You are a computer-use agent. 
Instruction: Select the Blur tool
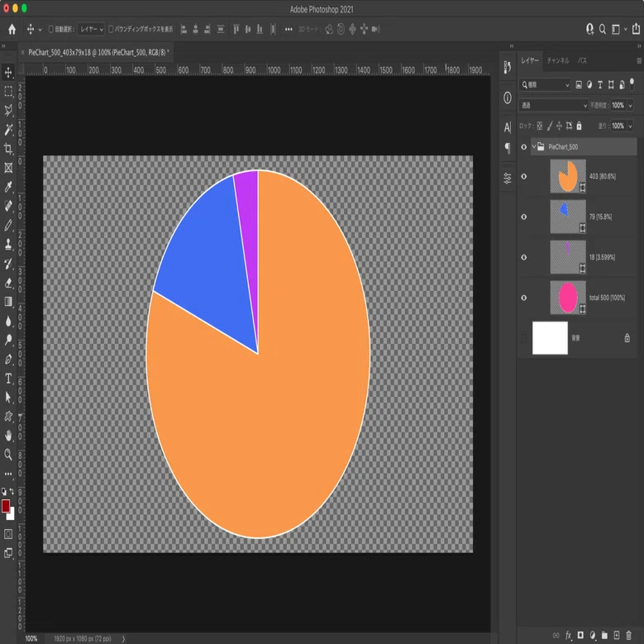(x=8, y=321)
